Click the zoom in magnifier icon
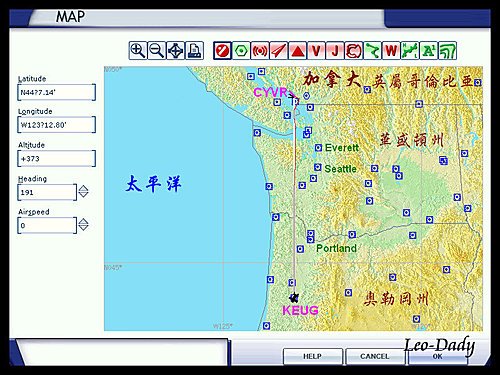Screen dimensions: 500x375 (138, 51)
